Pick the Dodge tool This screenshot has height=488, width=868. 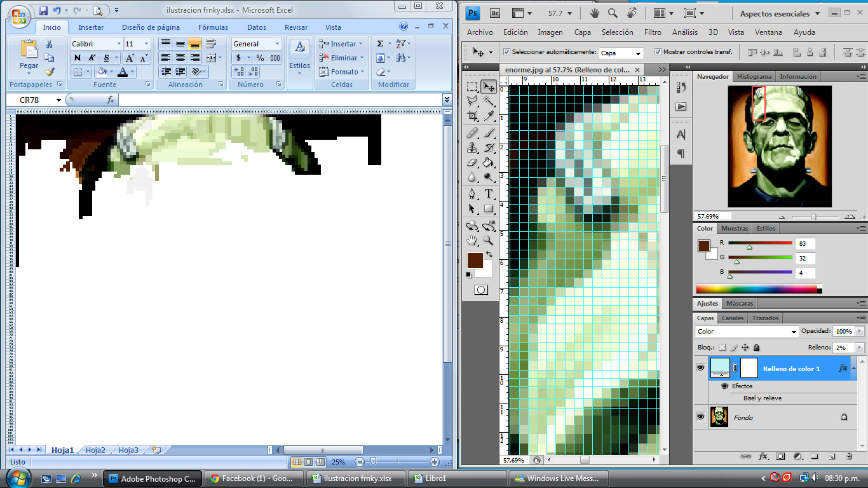click(x=489, y=177)
